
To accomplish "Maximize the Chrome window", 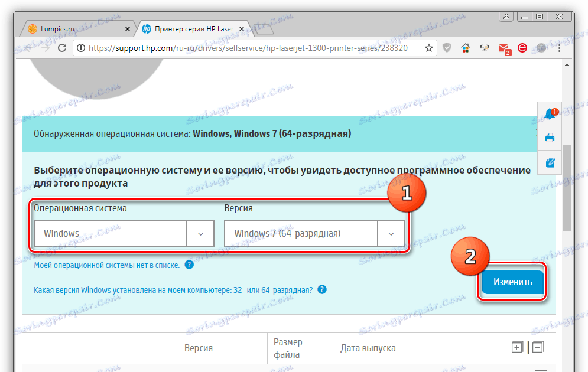I will coord(540,17).
